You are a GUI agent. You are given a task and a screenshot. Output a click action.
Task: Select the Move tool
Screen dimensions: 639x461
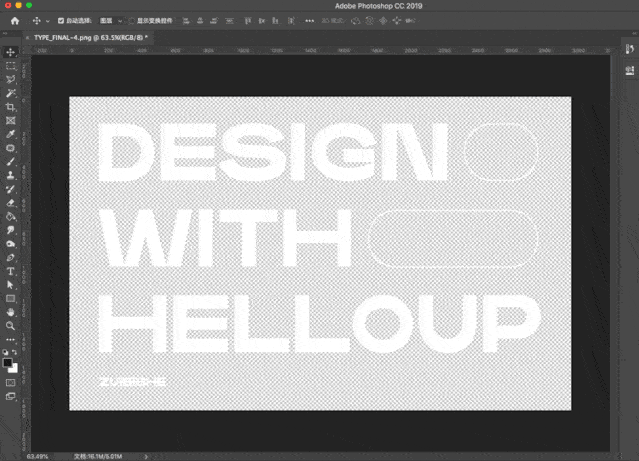point(11,52)
